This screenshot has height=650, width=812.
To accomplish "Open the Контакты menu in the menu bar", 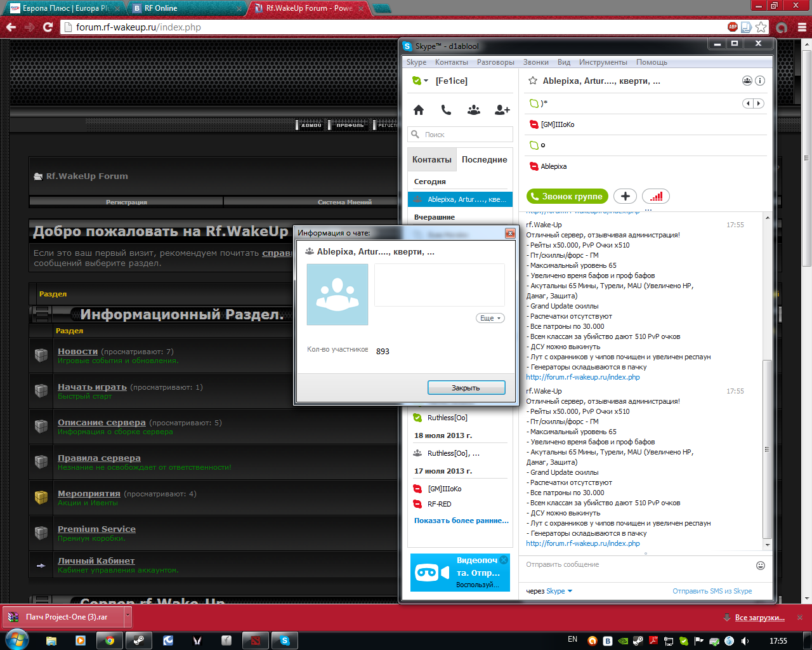I will coord(452,62).
